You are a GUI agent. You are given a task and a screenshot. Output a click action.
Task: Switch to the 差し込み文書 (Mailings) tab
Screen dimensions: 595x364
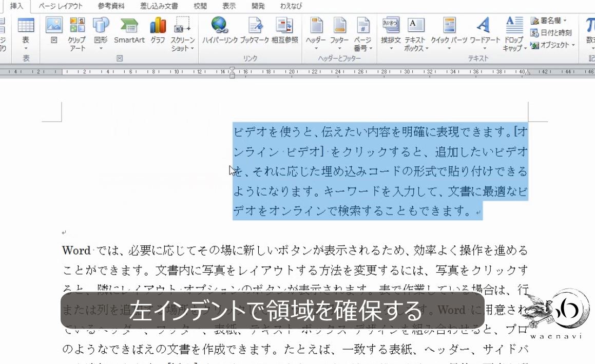coord(159,6)
